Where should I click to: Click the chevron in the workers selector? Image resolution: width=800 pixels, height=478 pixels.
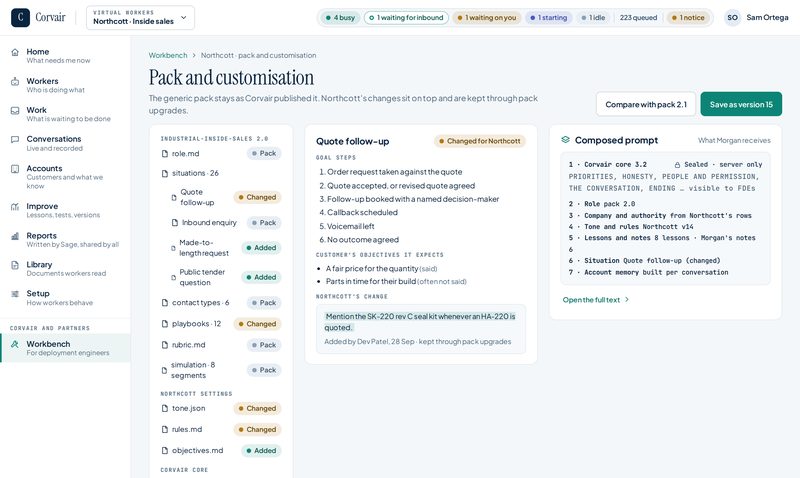click(x=184, y=17)
